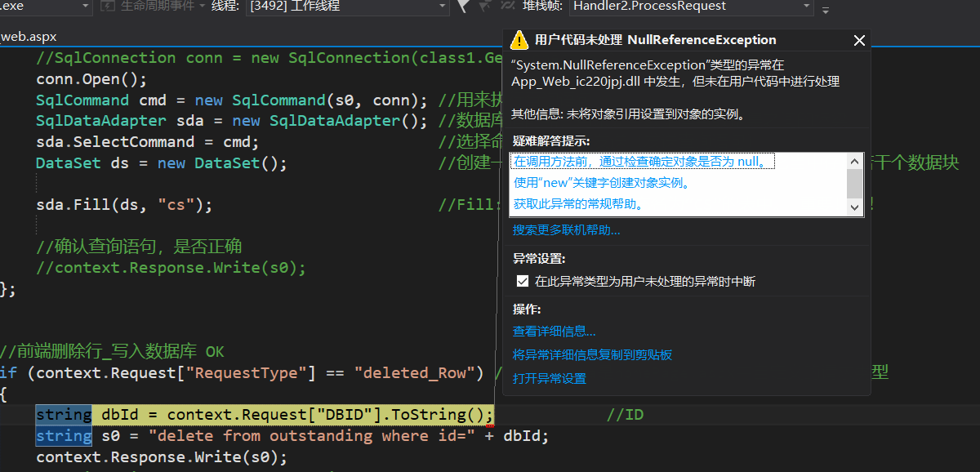Toggle break on user-unhandled exception checkbox

click(x=523, y=281)
